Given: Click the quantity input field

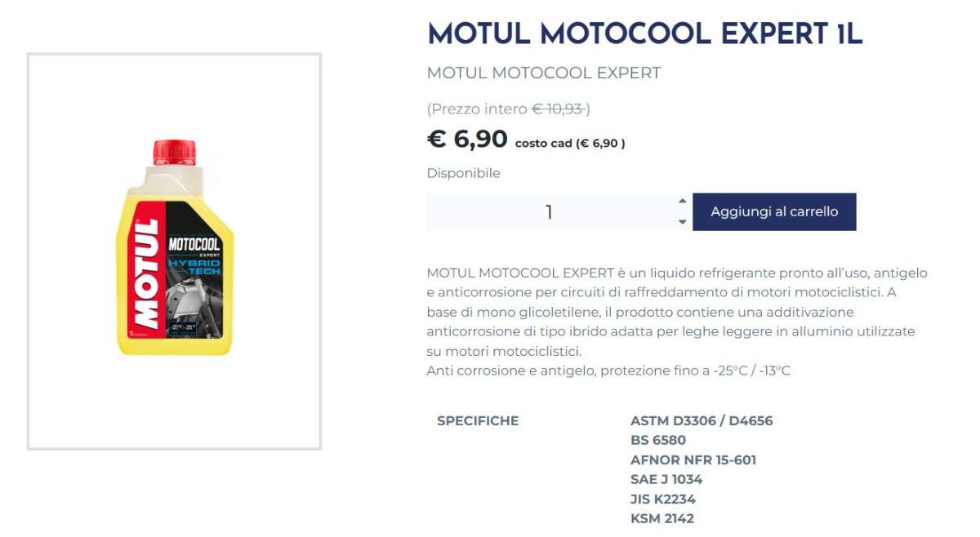Looking at the screenshot, I should (549, 212).
